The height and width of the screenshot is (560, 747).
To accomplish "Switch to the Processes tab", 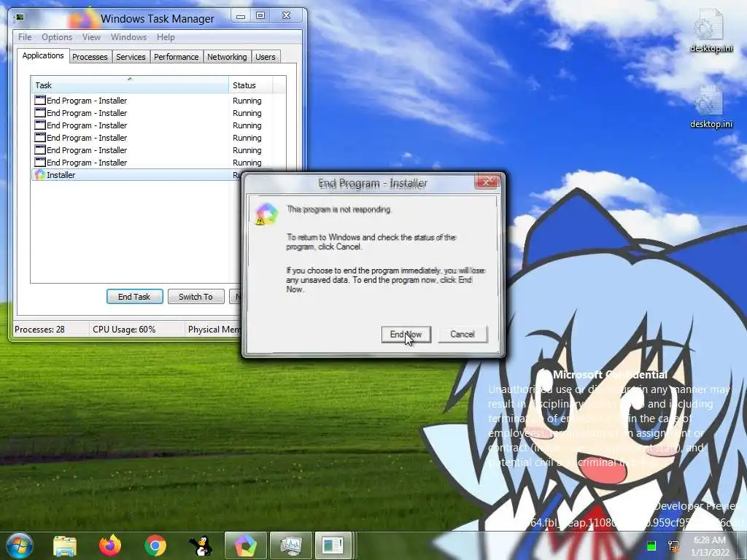I will 90,57.
